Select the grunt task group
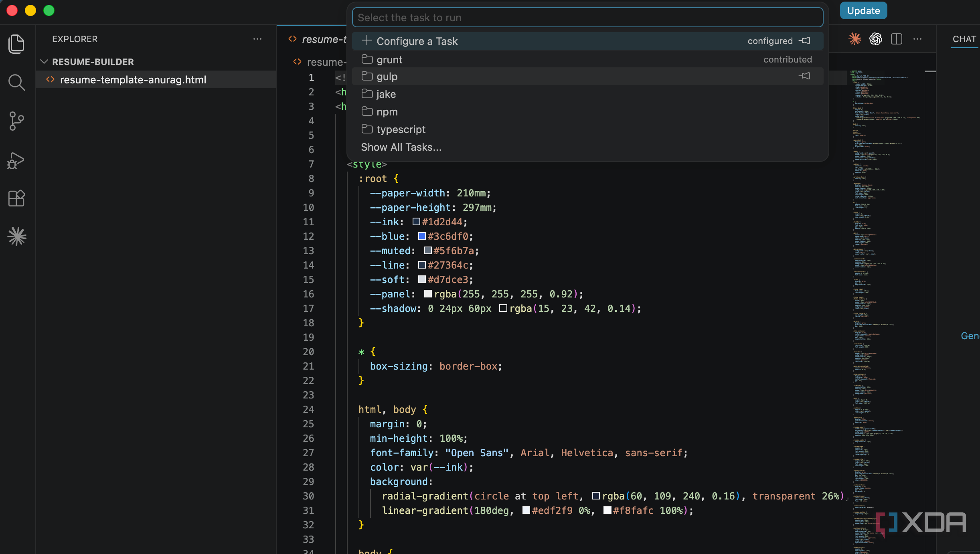 587,59
